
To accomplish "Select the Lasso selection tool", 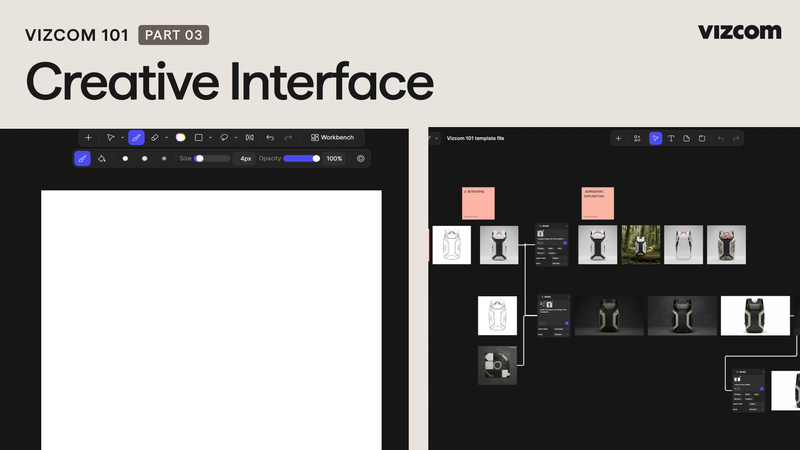I will tap(224, 138).
